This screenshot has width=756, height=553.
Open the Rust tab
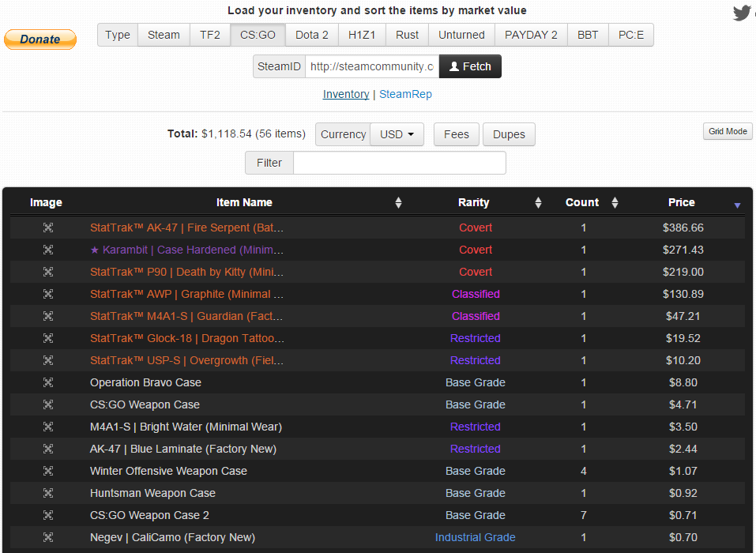pos(408,35)
